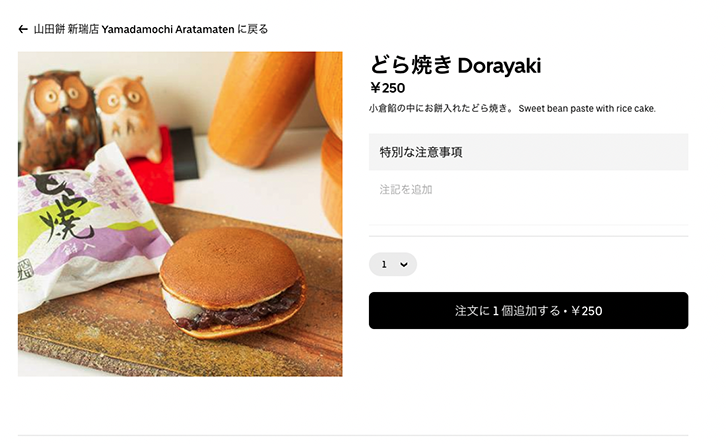Click the どら焼き Dorayaki product title
Image resolution: width=726 pixels, height=444 pixels.
pos(456,65)
